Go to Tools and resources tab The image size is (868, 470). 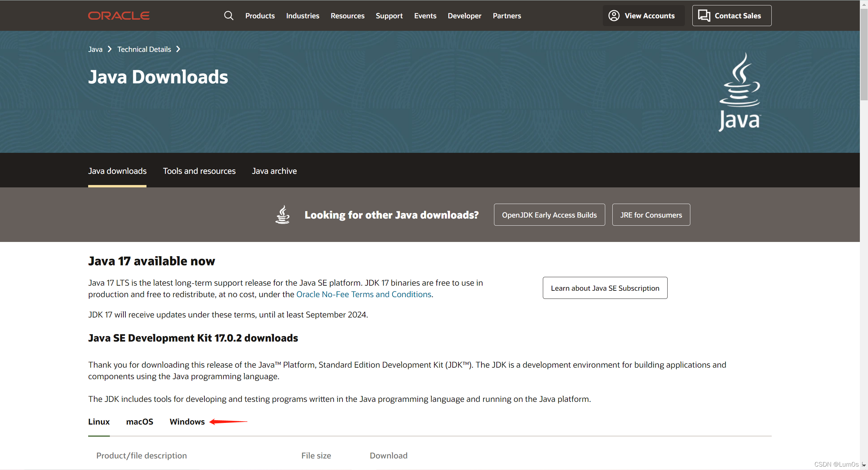(199, 171)
